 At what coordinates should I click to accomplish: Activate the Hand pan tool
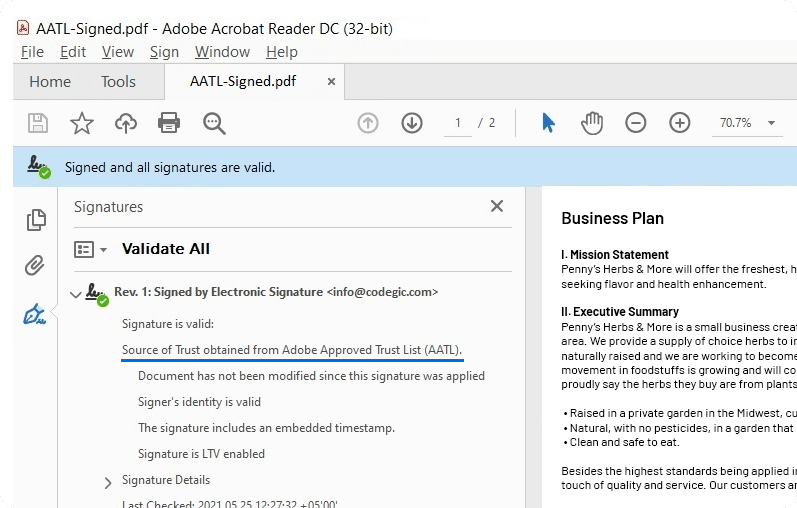pos(592,123)
